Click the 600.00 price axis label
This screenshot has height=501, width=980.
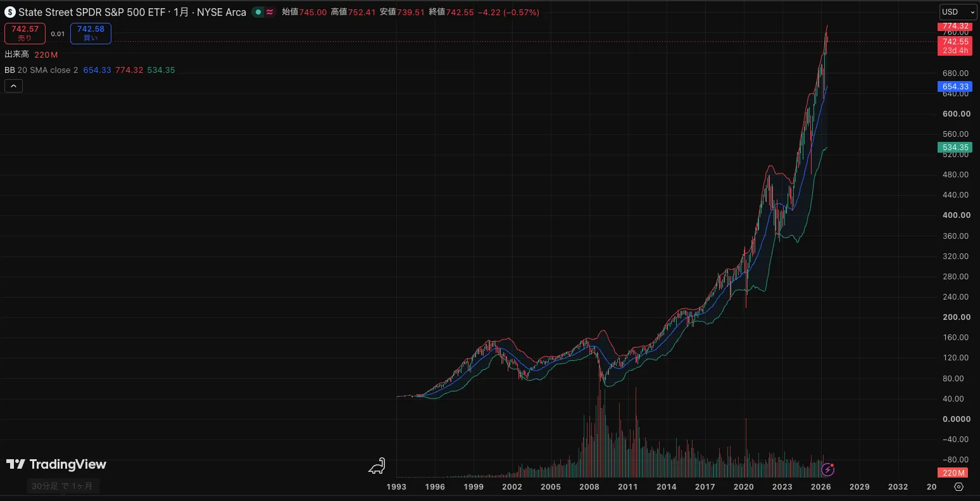coord(956,114)
